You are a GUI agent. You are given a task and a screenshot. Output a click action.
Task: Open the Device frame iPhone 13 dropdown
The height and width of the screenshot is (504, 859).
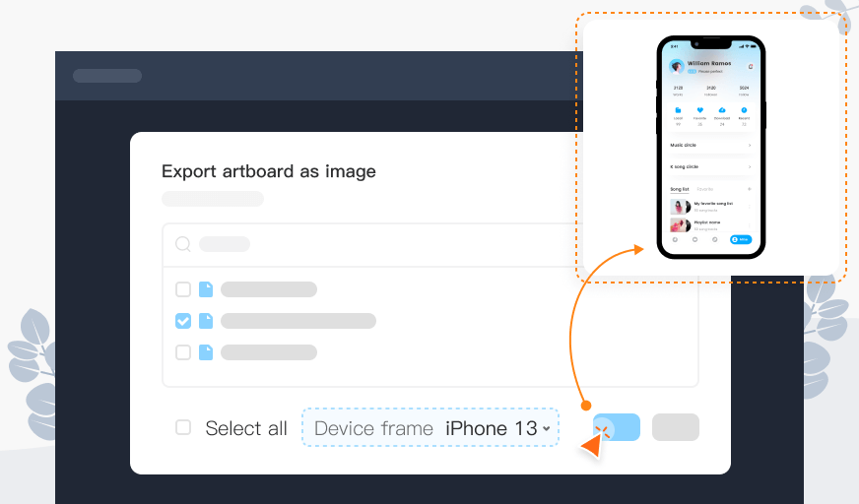click(430, 428)
